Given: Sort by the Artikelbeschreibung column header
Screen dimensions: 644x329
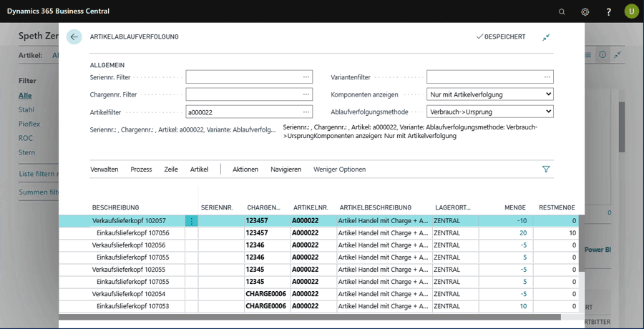Looking at the screenshot, I should 376,207.
